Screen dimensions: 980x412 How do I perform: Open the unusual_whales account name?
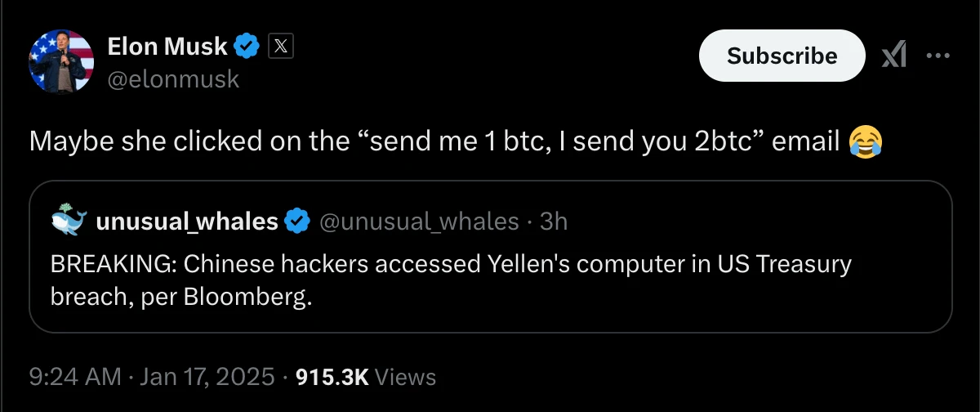[x=187, y=221]
